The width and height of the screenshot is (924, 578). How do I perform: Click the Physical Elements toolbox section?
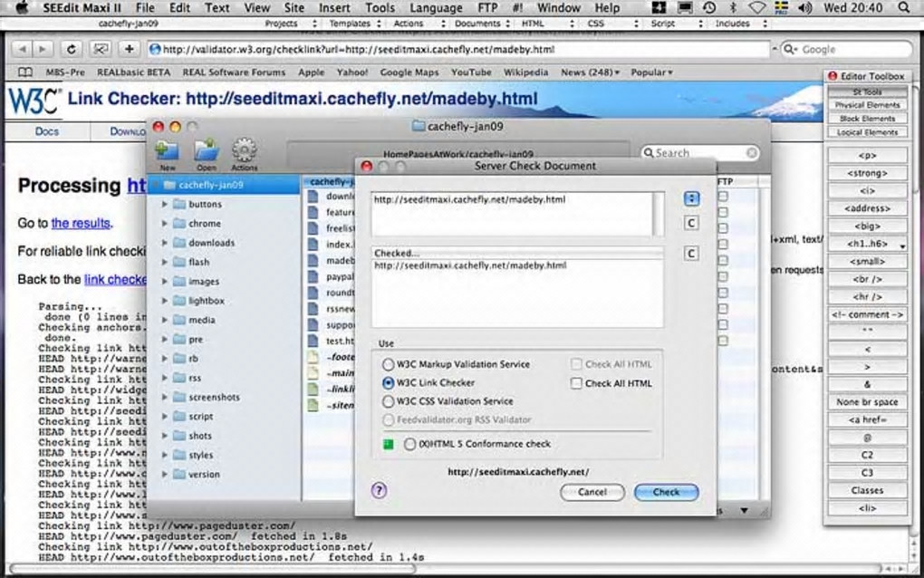point(867,105)
